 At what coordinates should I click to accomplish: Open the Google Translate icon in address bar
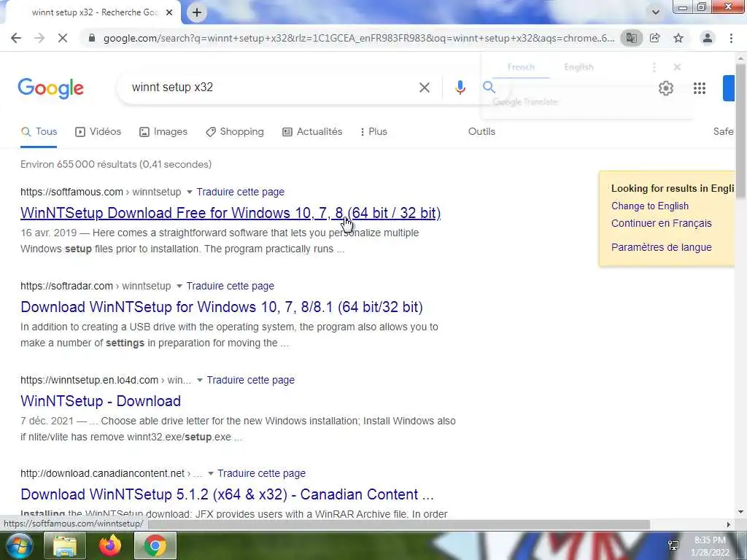pos(631,38)
